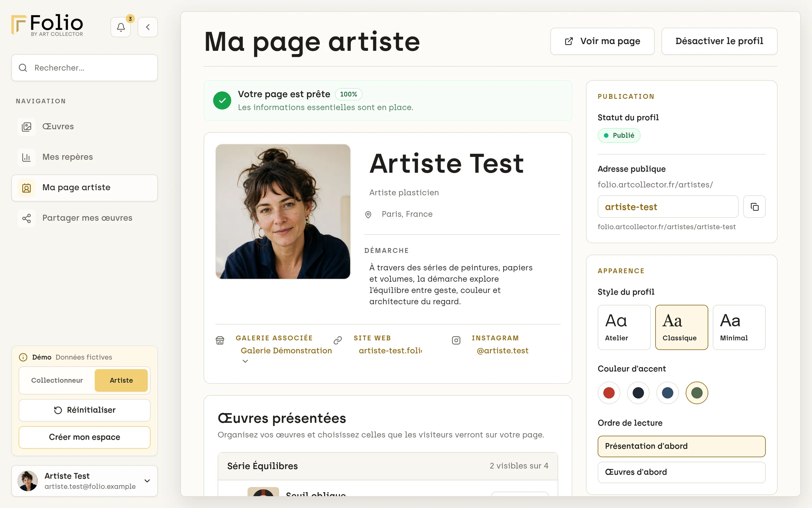Screen dimensions: 812x508
Task: Pick the green accent color
Action: [x=697, y=393]
